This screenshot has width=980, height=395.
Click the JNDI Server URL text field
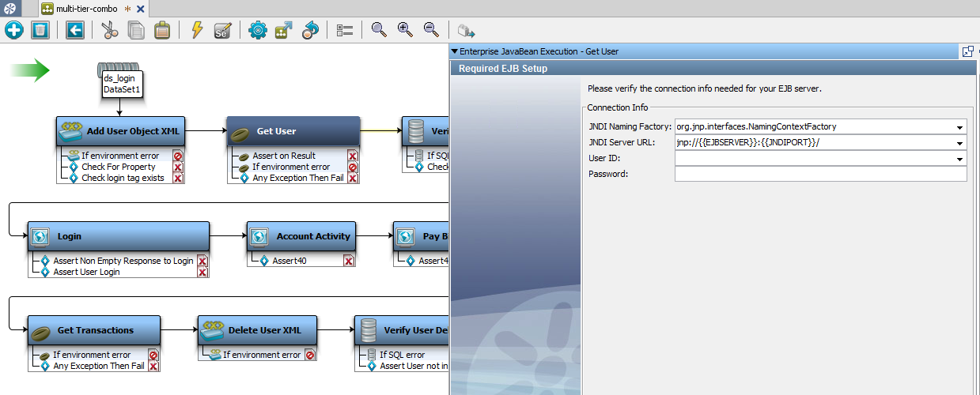tap(814, 143)
